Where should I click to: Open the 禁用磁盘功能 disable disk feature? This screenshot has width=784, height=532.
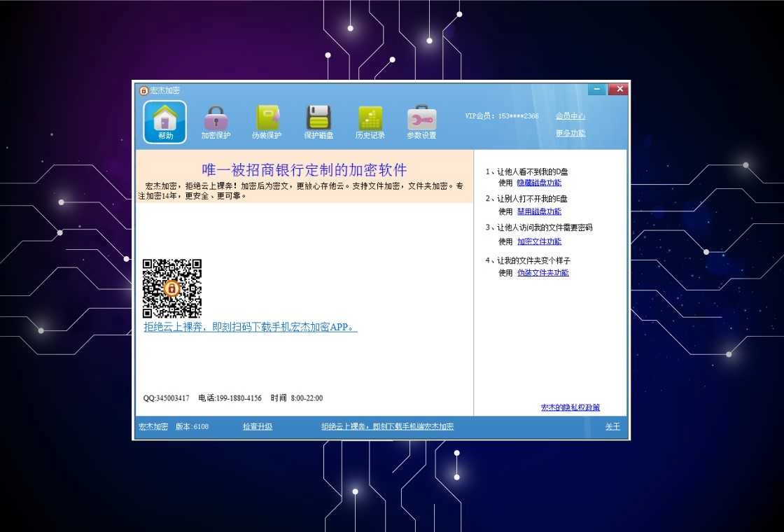tap(539, 211)
